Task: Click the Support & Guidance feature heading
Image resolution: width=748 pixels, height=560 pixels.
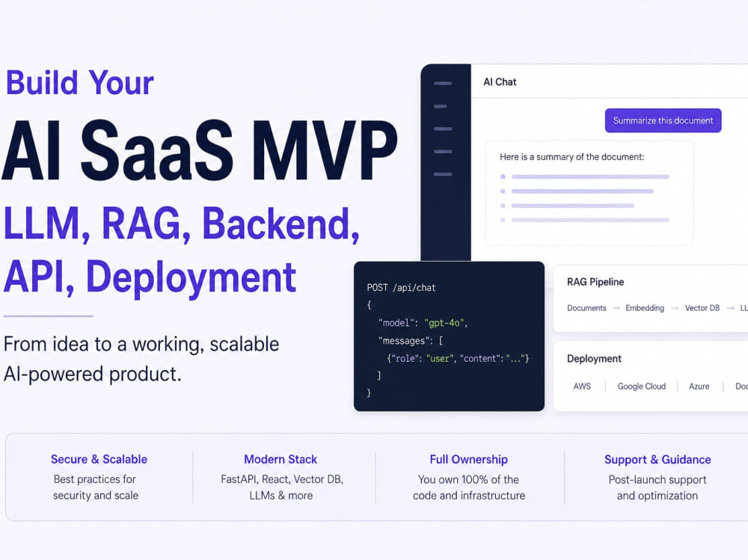Action: point(657,460)
